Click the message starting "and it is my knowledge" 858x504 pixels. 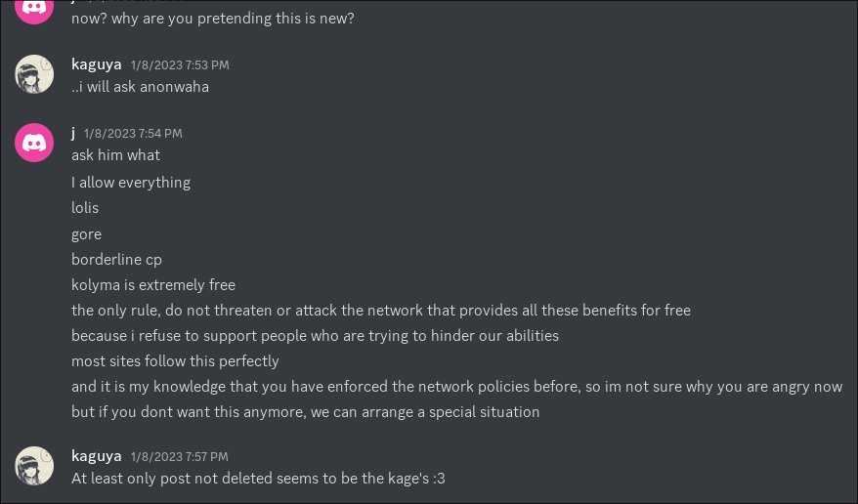[x=456, y=387]
